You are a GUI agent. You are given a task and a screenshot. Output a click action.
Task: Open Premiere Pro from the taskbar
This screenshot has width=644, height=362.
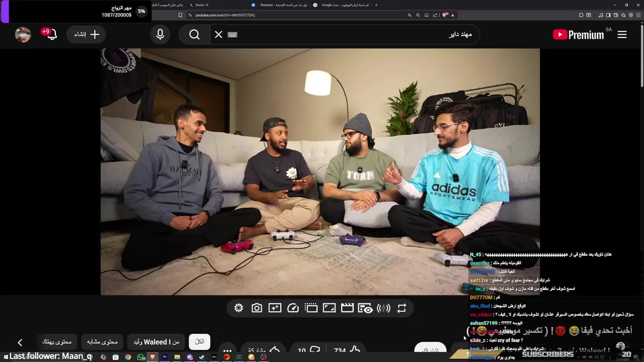[165, 357]
